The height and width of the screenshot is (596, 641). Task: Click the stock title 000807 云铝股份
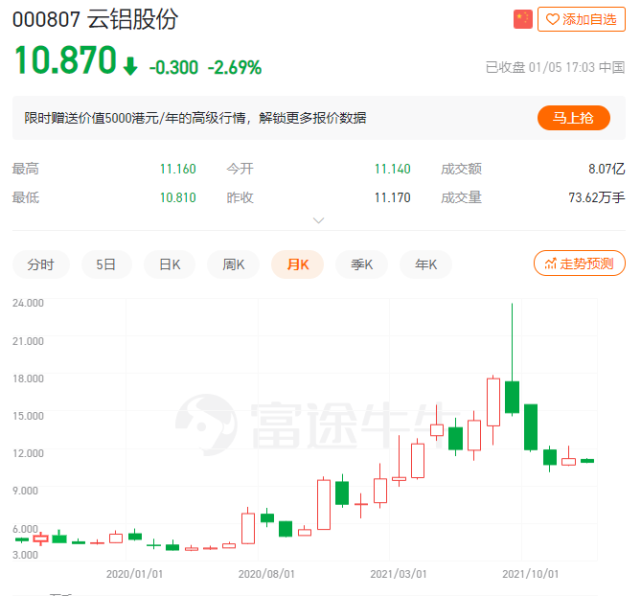[x=95, y=19]
